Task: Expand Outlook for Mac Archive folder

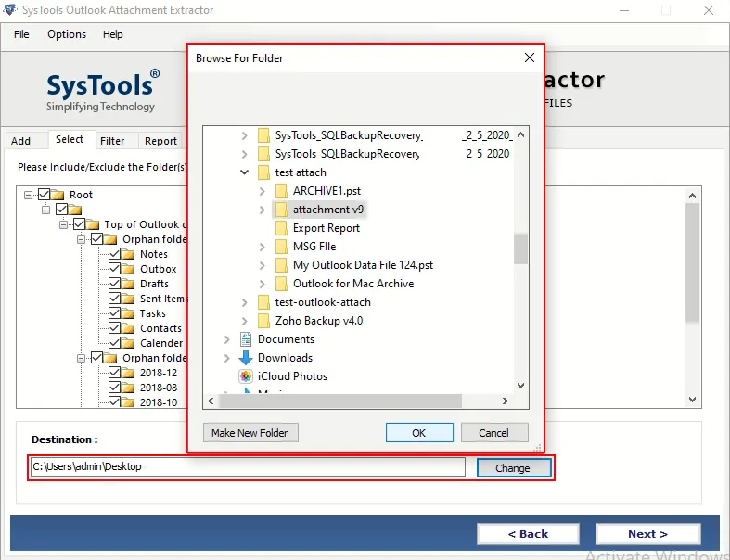Action: click(263, 284)
